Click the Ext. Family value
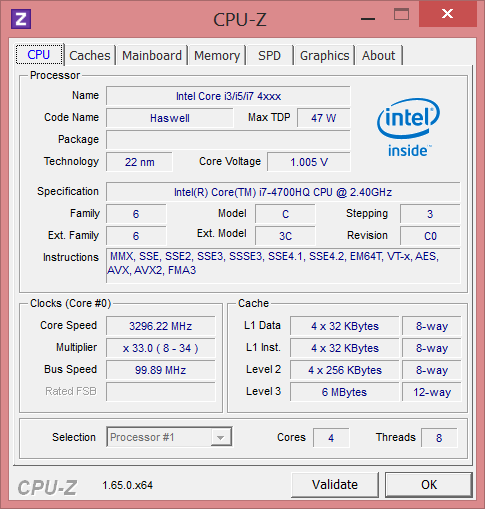 click(136, 236)
